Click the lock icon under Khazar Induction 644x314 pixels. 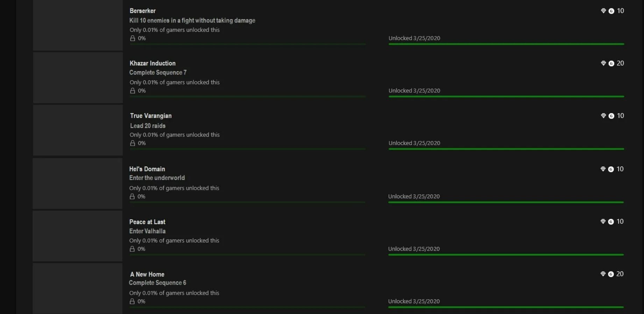point(133,91)
